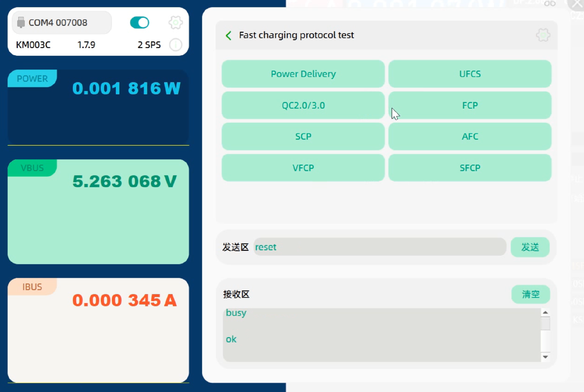Open fast charging panel settings gear

click(543, 35)
